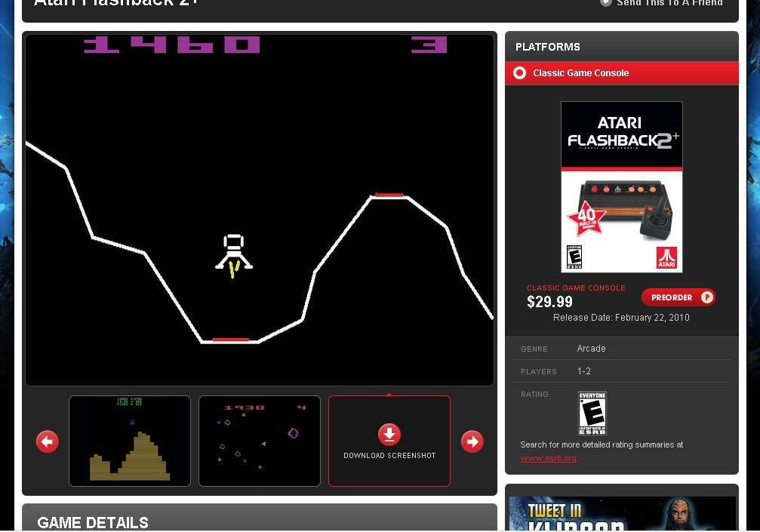
Task: Click the Game Details section header
Action: point(93,522)
